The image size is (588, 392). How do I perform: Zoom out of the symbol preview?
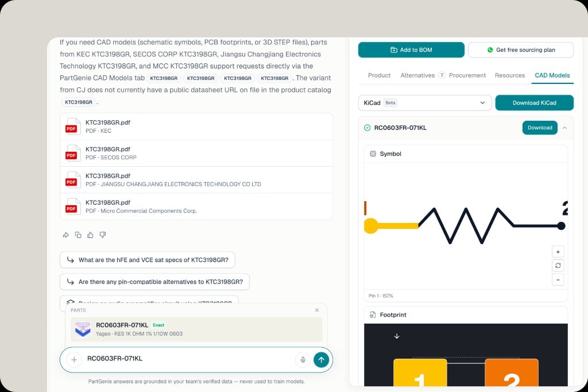coord(558,280)
